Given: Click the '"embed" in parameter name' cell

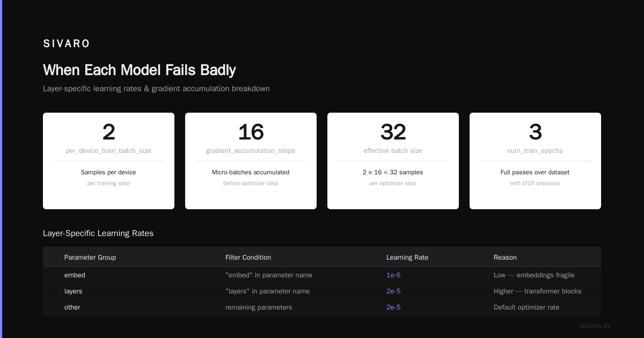Looking at the screenshot, I should 269,275.
